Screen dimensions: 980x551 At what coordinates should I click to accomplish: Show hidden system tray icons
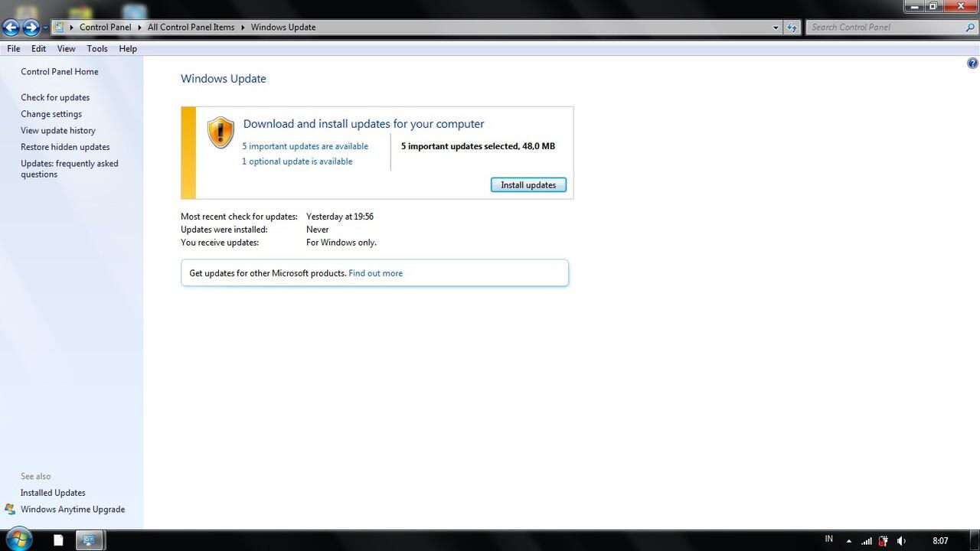tap(848, 541)
